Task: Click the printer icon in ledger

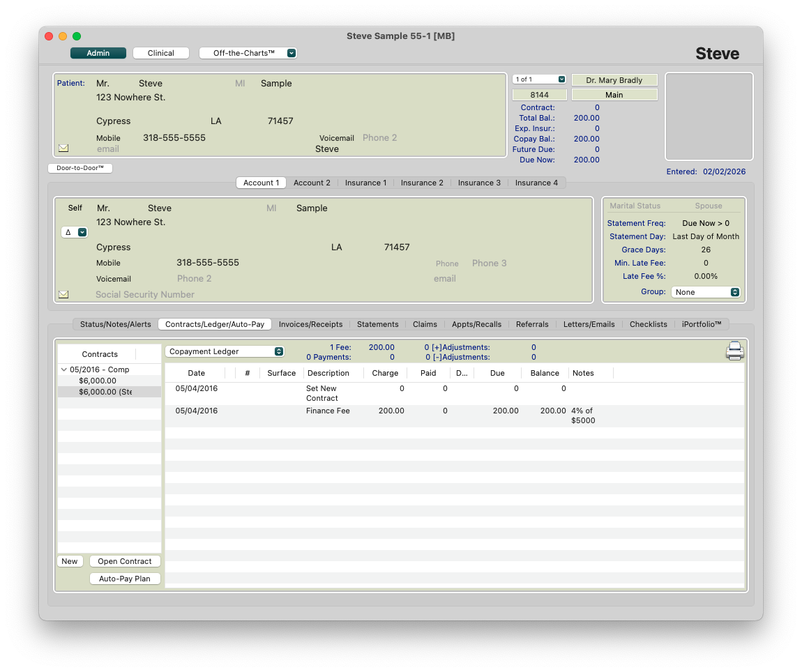Action: tap(735, 351)
